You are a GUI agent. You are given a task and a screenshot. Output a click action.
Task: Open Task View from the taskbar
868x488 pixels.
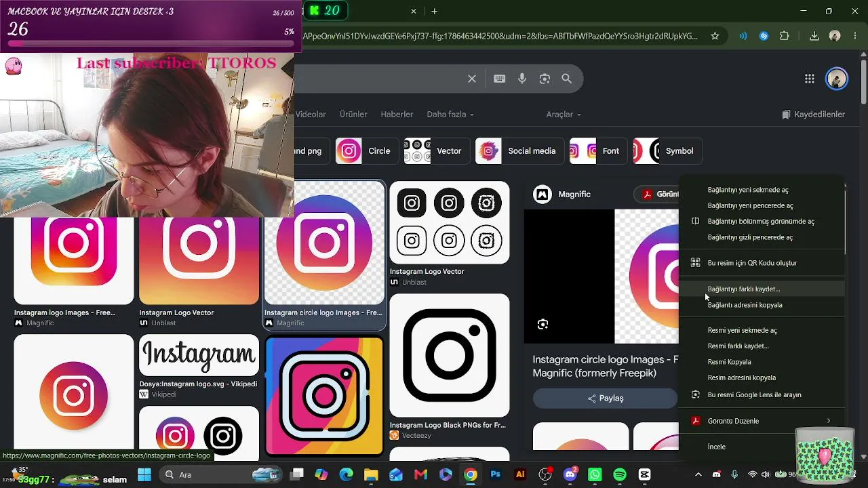297,474
